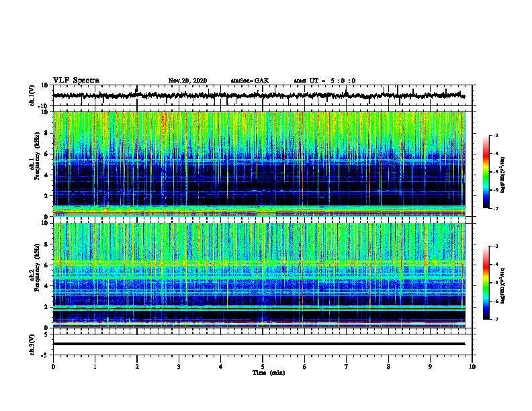The height and width of the screenshot is (411, 532).
Task: Click the time axis tick label "2"
Action: (x=137, y=367)
